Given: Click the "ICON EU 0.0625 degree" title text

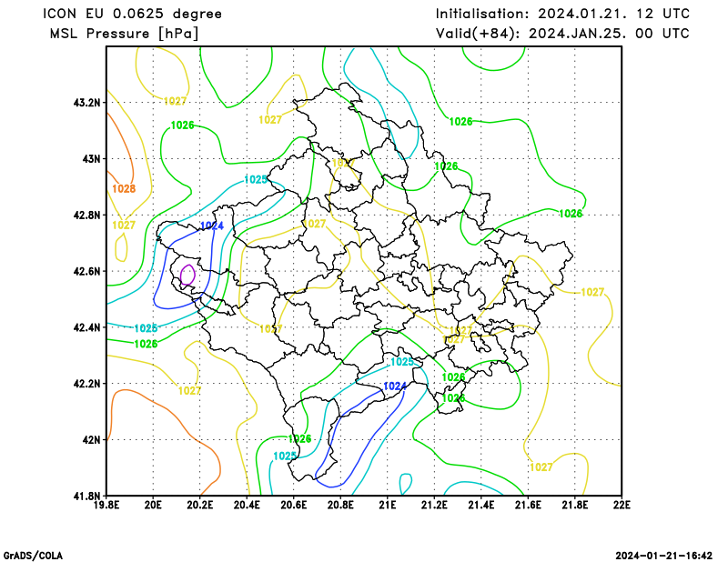Looking at the screenshot, I should tap(132, 14).
